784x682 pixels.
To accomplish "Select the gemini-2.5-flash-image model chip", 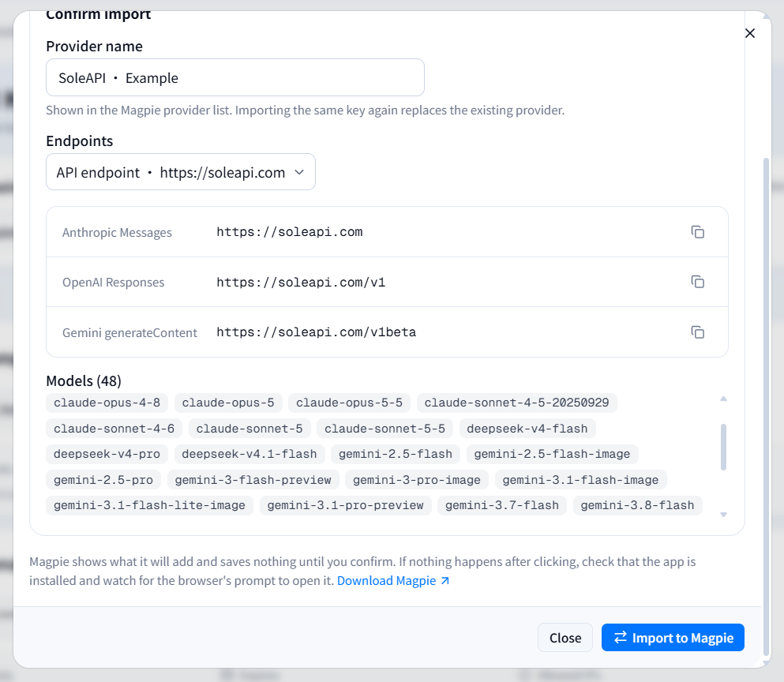I will (x=552, y=454).
